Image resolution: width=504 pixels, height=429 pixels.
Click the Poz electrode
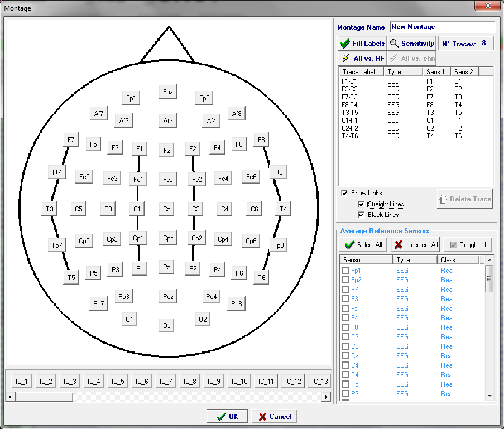[x=168, y=296]
